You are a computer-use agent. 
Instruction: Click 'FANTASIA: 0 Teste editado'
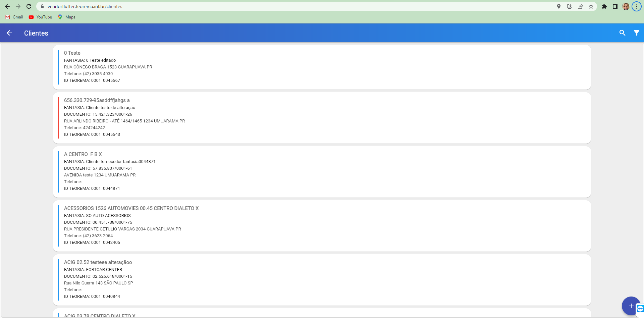point(90,60)
